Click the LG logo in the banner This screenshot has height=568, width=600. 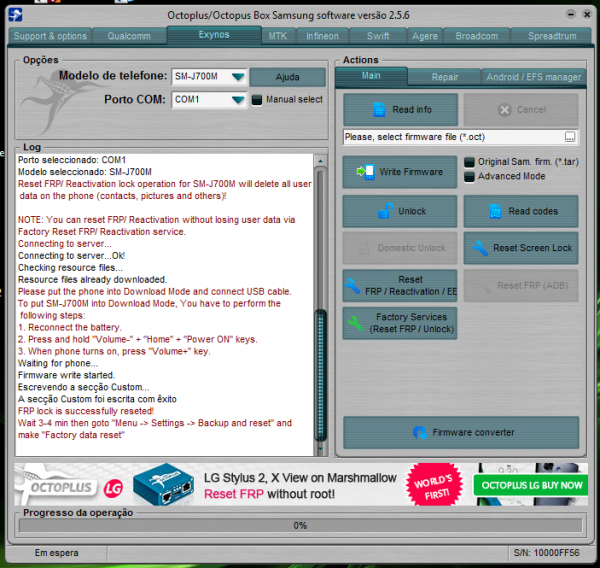tap(113, 488)
